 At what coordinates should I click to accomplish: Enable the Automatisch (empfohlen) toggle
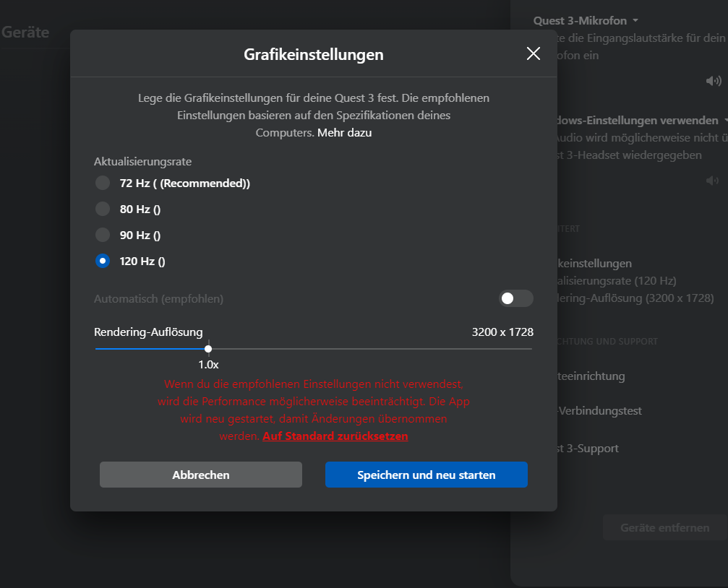516,298
